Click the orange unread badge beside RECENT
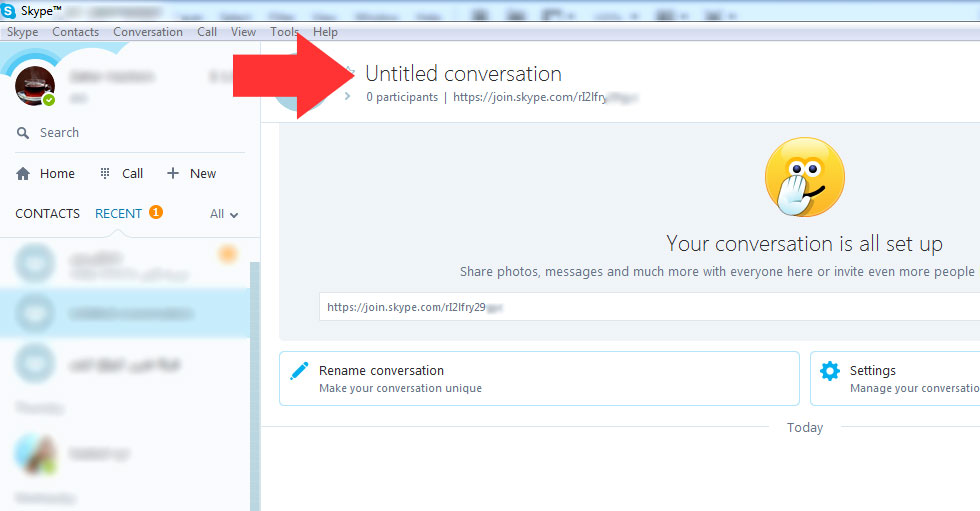Image resolution: width=980 pixels, height=511 pixels. 156,212
